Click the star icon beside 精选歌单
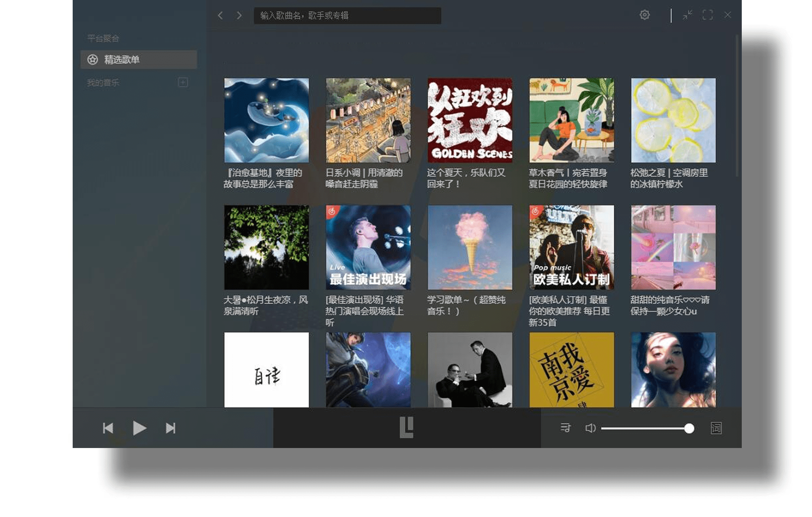This screenshot has width=812, height=517. click(93, 60)
